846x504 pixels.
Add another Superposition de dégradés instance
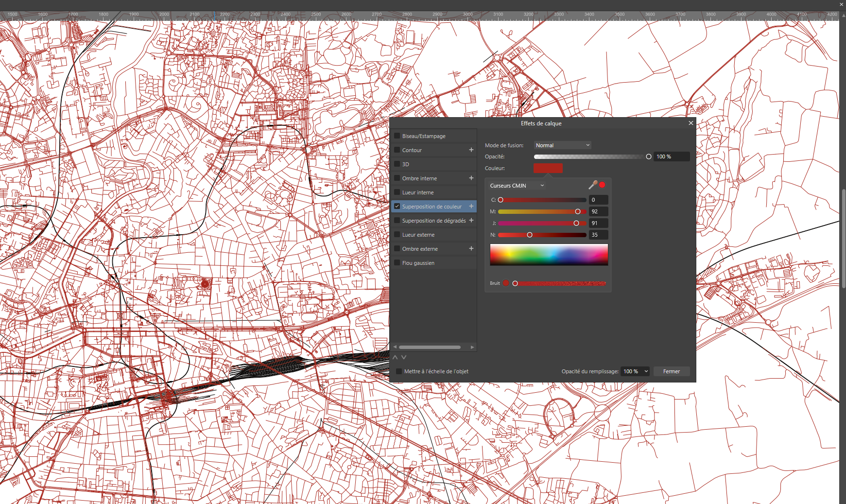(471, 220)
